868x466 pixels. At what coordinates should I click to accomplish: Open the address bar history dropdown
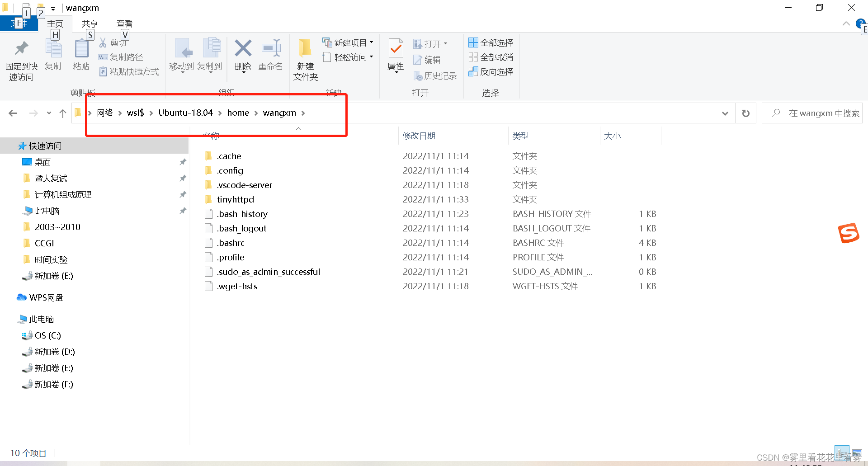[x=725, y=113]
